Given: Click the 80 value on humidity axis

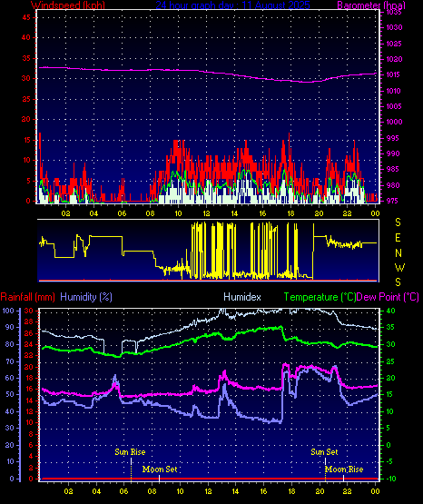Looking at the screenshot, I should tap(10, 344).
